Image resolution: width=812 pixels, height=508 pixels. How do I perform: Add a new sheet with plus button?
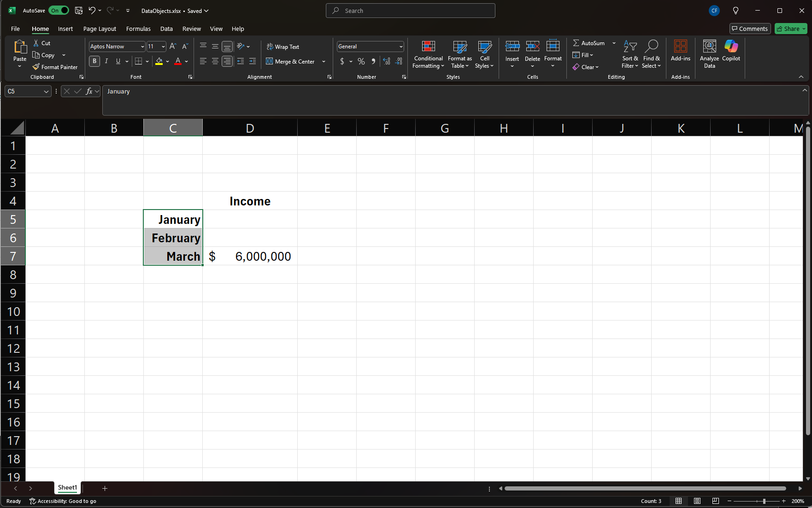point(105,488)
